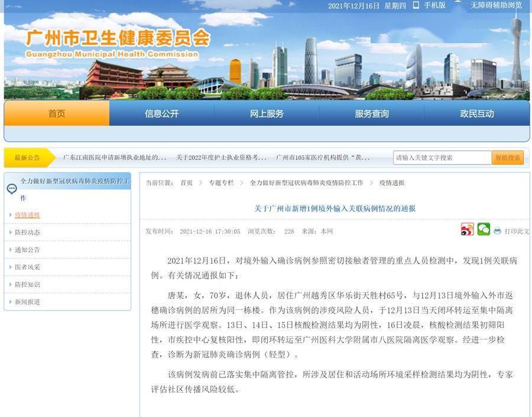Go to 政民互动 tab

(x=476, y=114)
